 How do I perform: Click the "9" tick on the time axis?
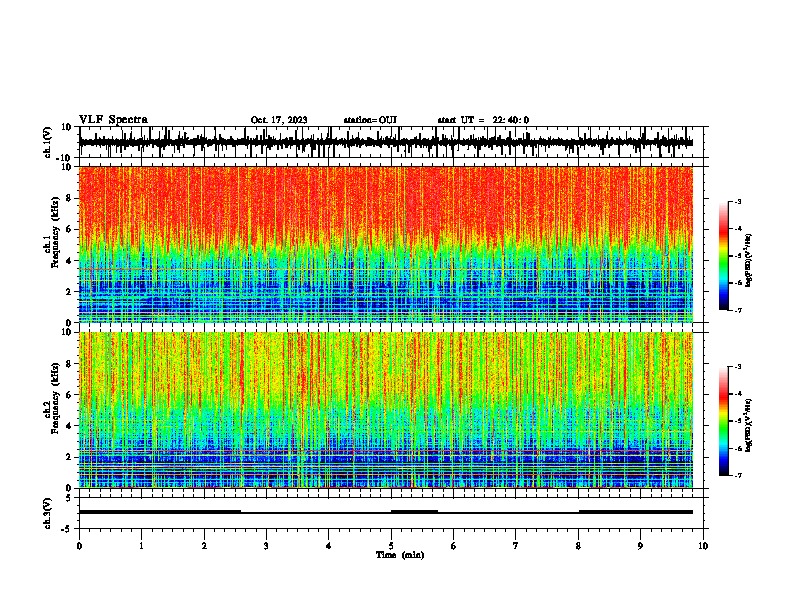click(640, 546)
